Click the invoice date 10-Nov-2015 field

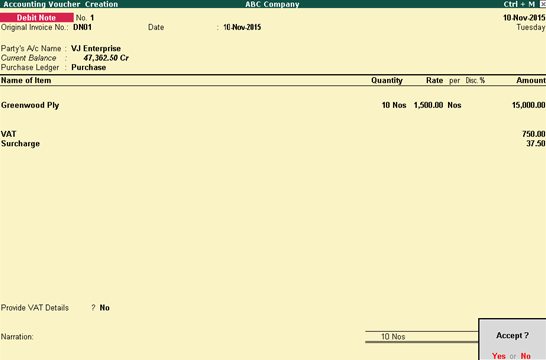(x=242, y=27)
